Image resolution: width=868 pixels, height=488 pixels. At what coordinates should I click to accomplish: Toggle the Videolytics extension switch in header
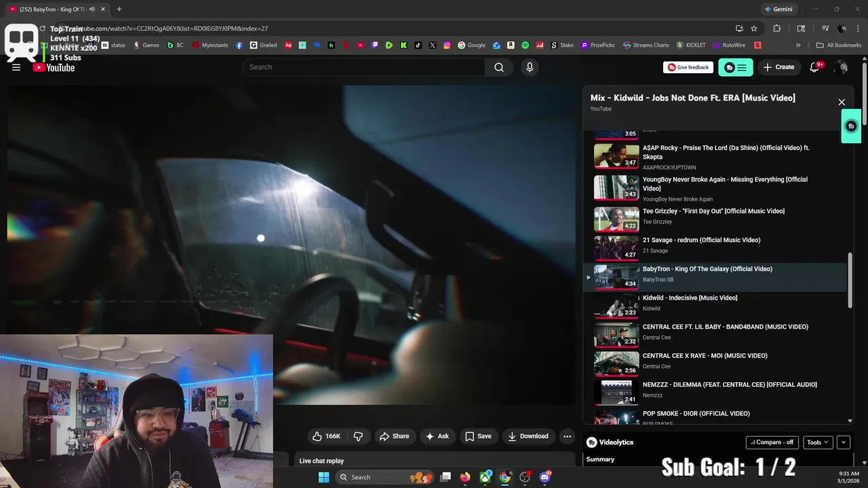coord(736,67)
